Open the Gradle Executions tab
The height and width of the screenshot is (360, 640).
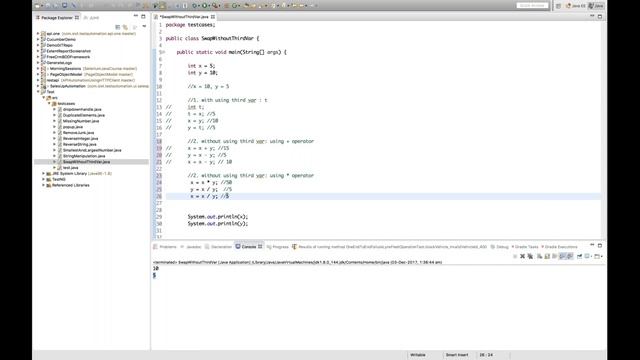(x=559, y=247)
